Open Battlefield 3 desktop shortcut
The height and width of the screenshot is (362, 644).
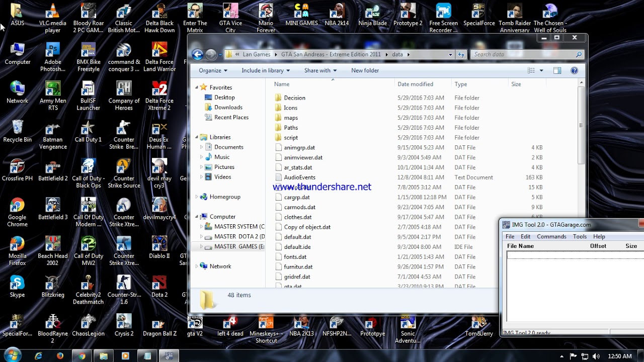53,209
